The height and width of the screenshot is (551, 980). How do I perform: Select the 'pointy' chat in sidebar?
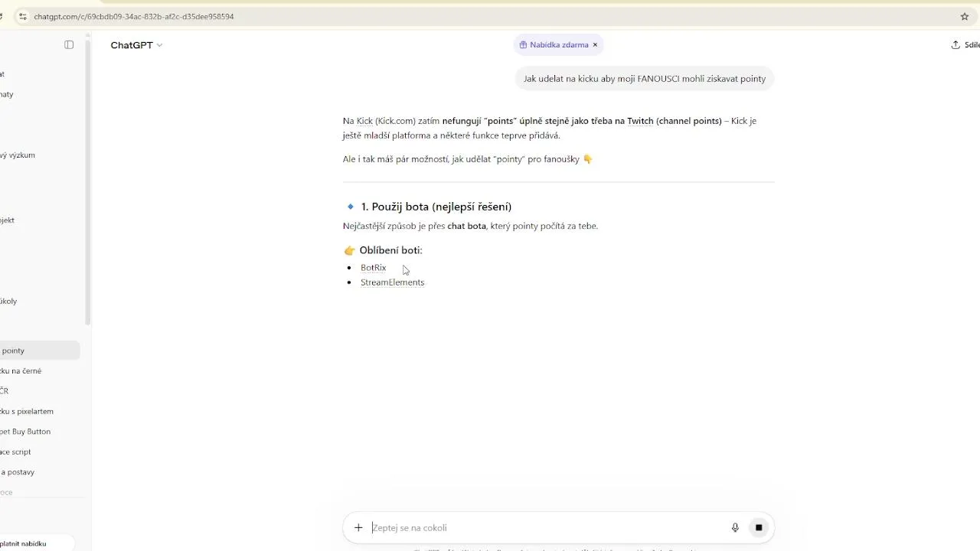pyautogui.click(x=38, y=350)
